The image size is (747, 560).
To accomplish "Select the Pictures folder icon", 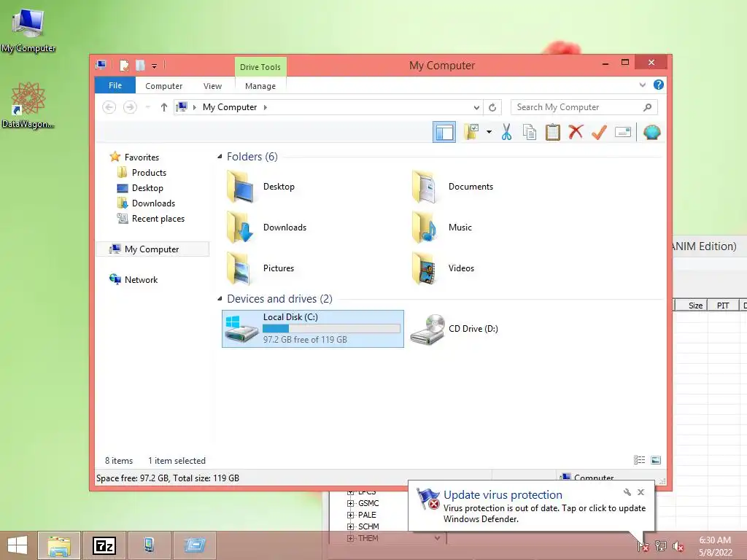I will point(241,268).
